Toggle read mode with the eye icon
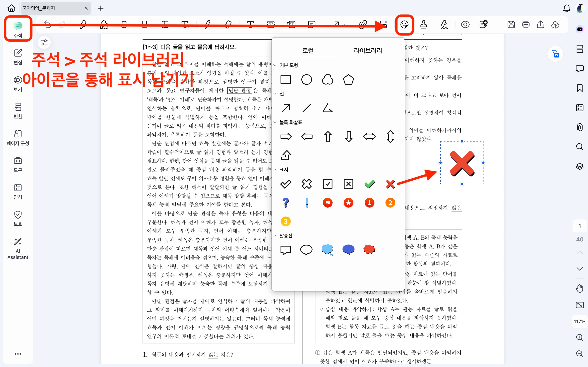 click(x=465, y=24)
